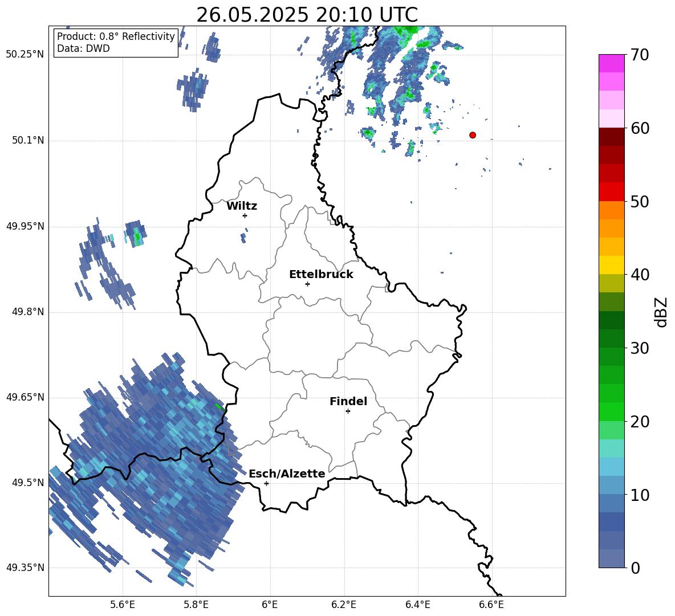Click the 10 colorbar tick value

640,495
